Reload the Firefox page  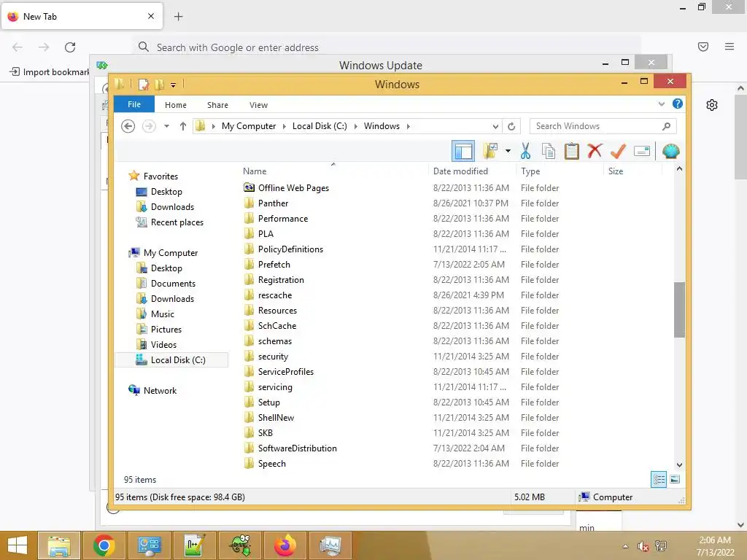pyautogui.click(x=70, y=47)
